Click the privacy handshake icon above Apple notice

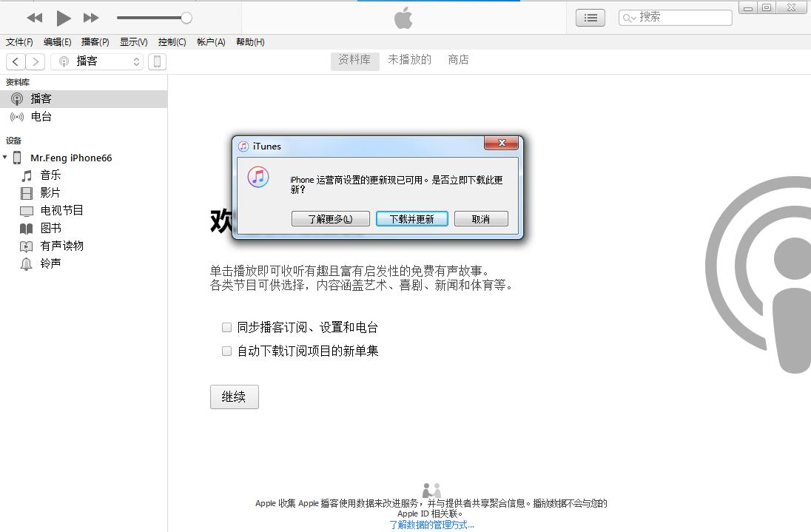tap(431, 490)
